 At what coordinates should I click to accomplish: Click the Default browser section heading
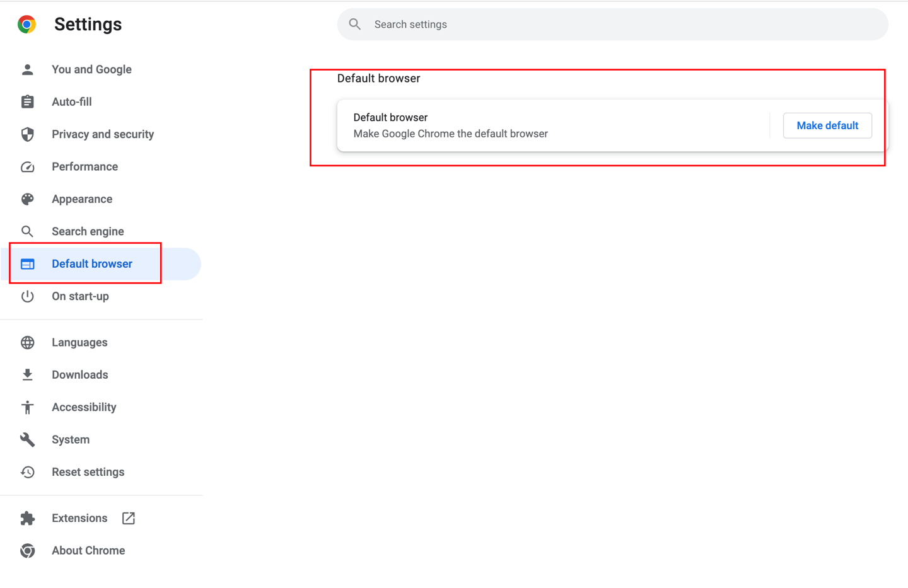[378, 78]
